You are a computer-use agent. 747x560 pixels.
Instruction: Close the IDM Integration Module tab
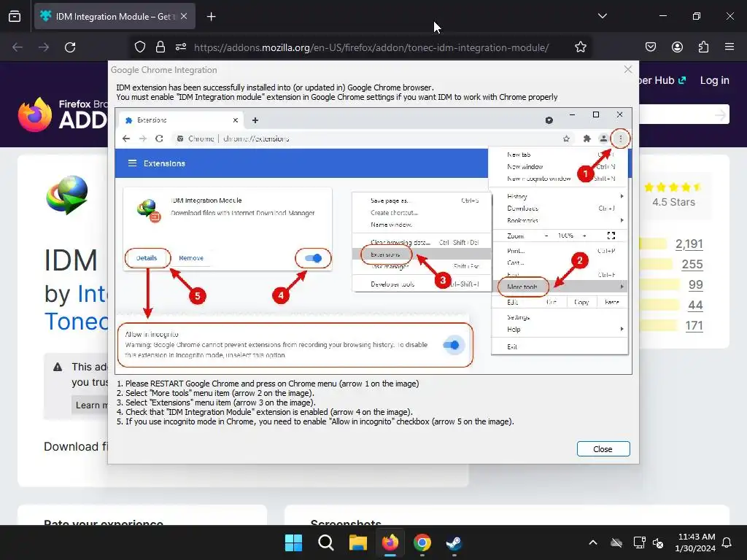(x=184, y=16)
